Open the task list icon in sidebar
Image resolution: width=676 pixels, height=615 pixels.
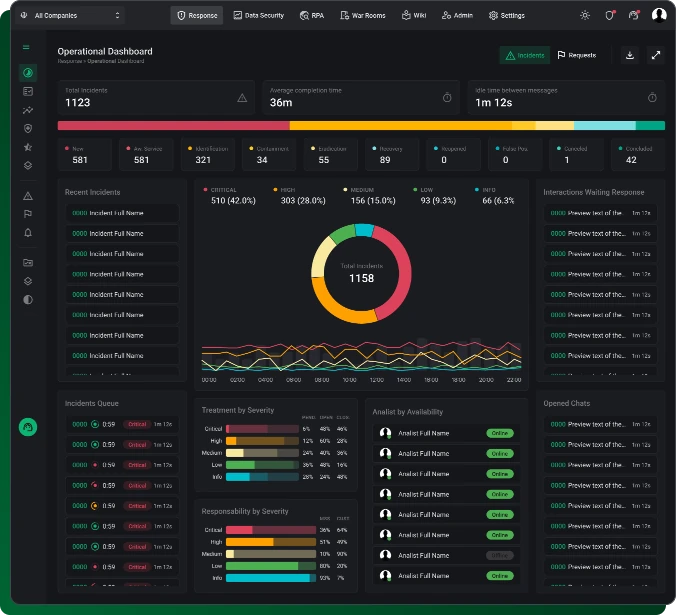tap(28, 91)
